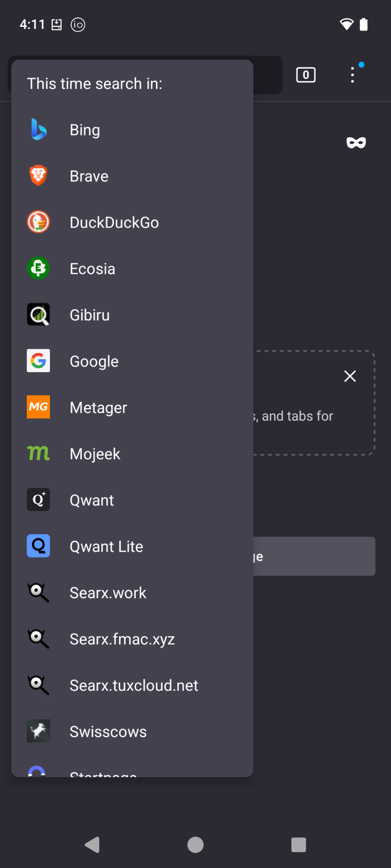
Task: Tap the green Mojeek m icon
Action: pos(38,453)
